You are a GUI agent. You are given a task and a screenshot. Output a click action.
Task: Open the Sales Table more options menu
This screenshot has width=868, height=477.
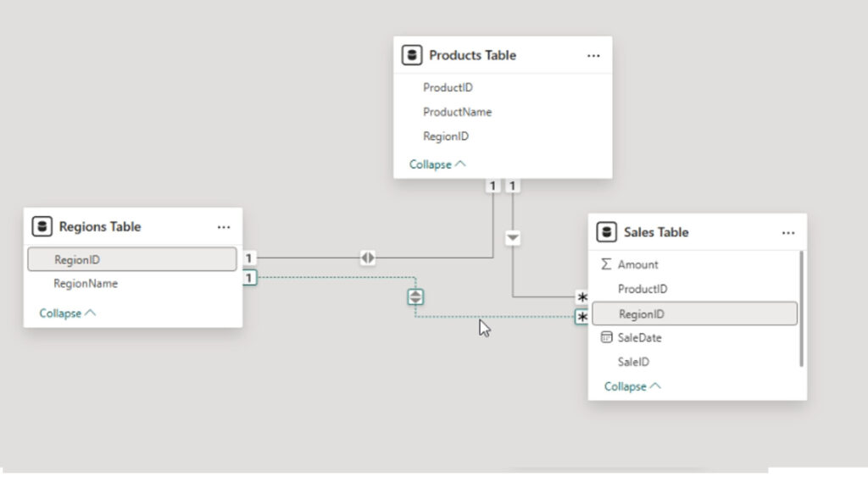pyautogui.click(x=788, y=233)
